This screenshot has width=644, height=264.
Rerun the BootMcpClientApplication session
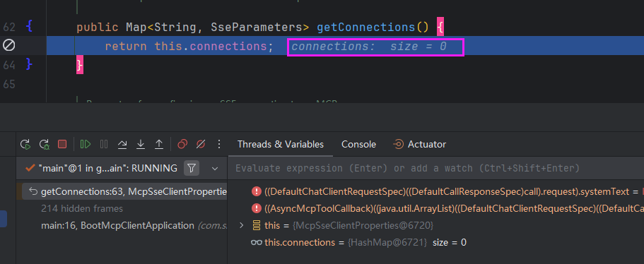(x=25, y=144)
